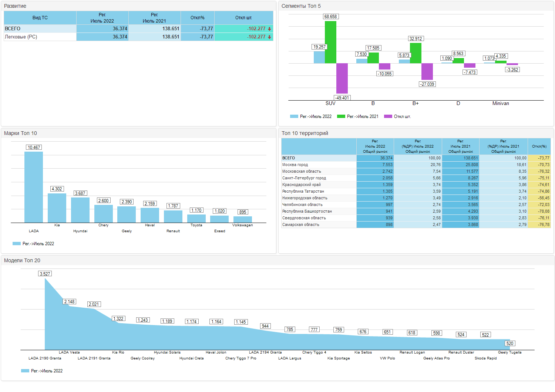Screen dimensions: 555x392
Task: Click legend swatch in Модели Топ 20 chart
Action: tap(25, 371)
